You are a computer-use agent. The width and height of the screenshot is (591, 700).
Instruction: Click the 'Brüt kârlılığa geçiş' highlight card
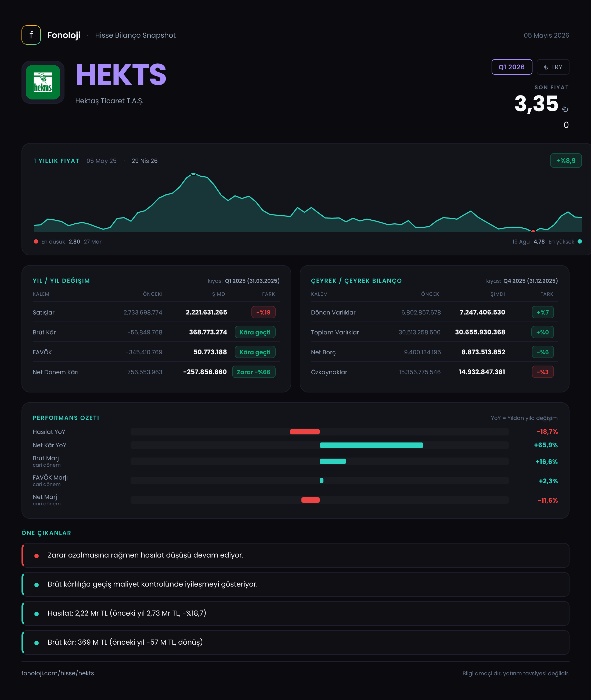coord(295,584)
